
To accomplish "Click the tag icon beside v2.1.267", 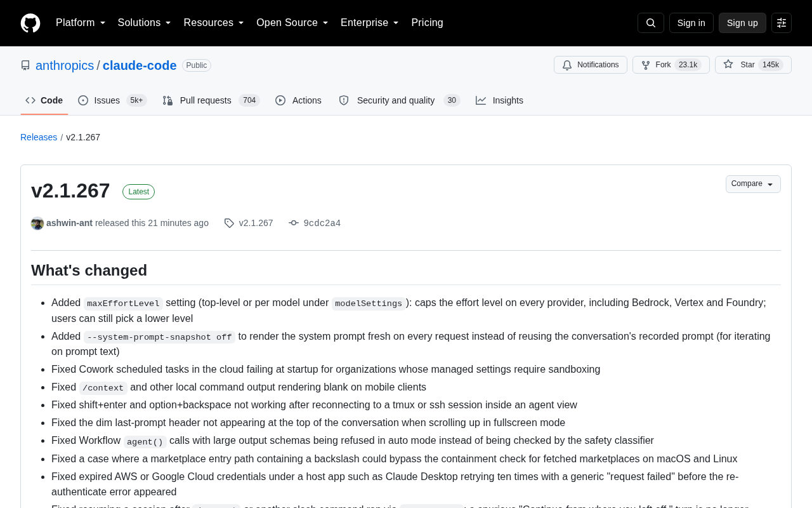I will point(229,223).
